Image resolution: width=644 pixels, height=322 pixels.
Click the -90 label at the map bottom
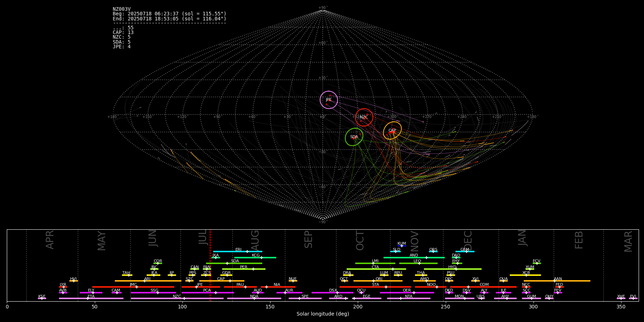[x=322, y=222]
